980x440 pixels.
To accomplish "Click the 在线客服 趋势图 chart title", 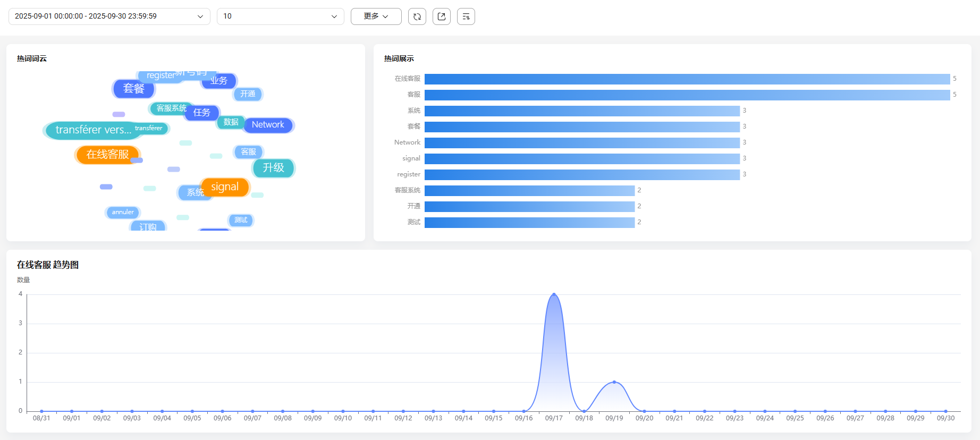I will point(48,265).
